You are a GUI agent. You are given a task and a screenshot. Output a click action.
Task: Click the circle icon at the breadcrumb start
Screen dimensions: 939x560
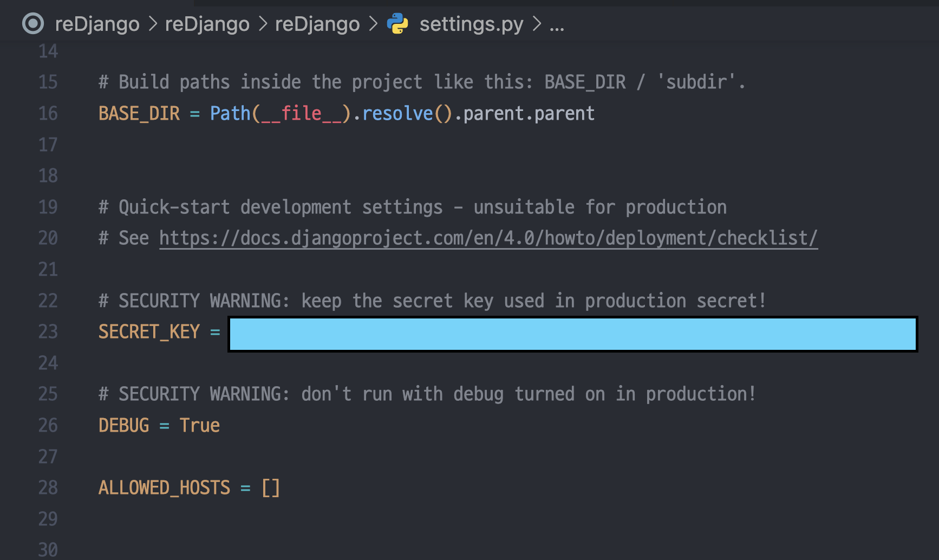pyautogui.click(x=33, y=24)
